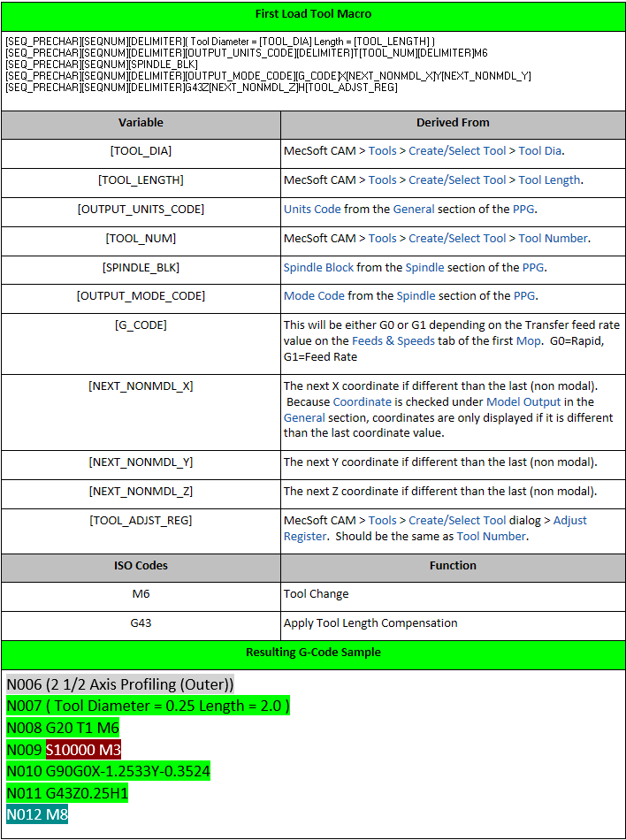
Task: Select the red-highlighted S10000 M3 code
Action: 83,750
